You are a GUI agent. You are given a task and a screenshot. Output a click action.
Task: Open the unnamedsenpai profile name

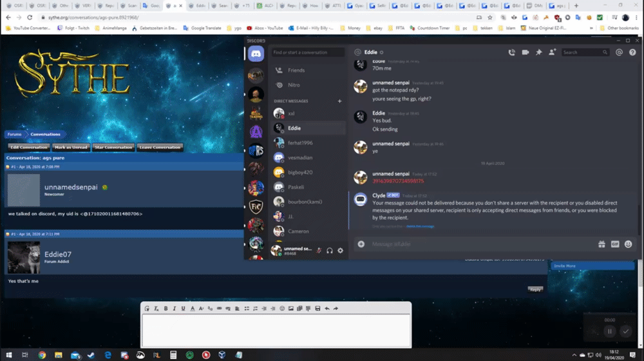pos(71,187)
